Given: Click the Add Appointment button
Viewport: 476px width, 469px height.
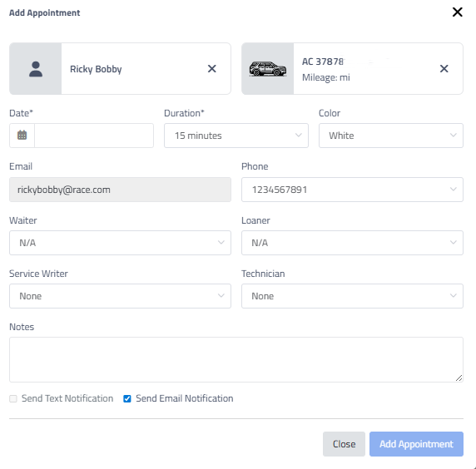Looking at the screenshot, I should point(416,444).
